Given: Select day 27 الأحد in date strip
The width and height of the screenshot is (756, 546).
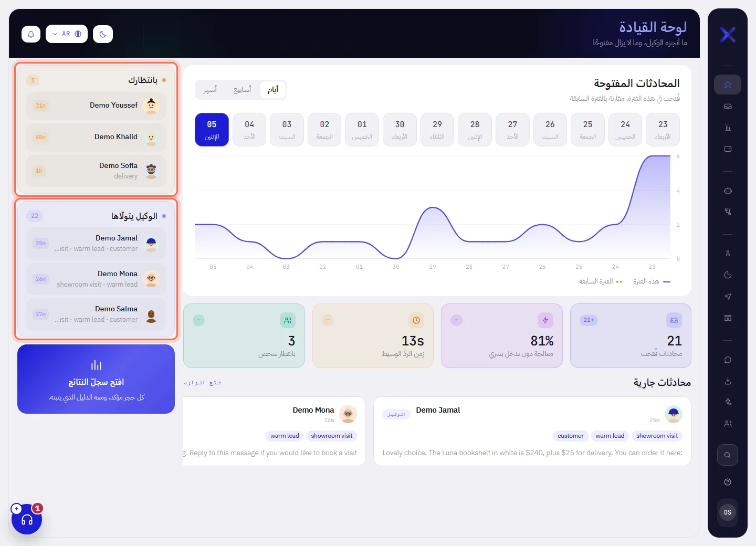Looking at the screenshot, I should pos(512,130).
